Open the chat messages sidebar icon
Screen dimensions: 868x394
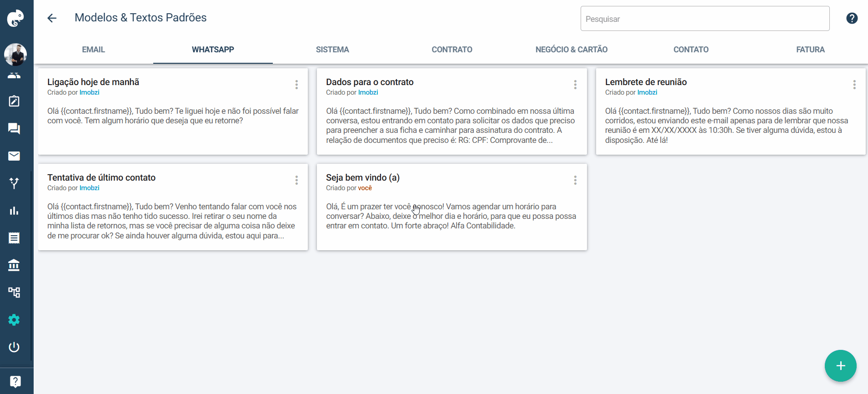coord(14,129)
